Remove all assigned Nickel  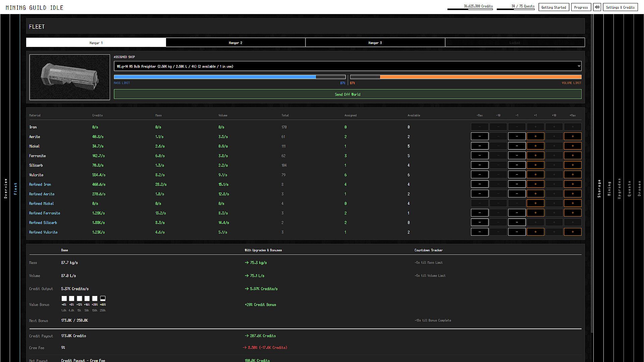coord(480,146)
